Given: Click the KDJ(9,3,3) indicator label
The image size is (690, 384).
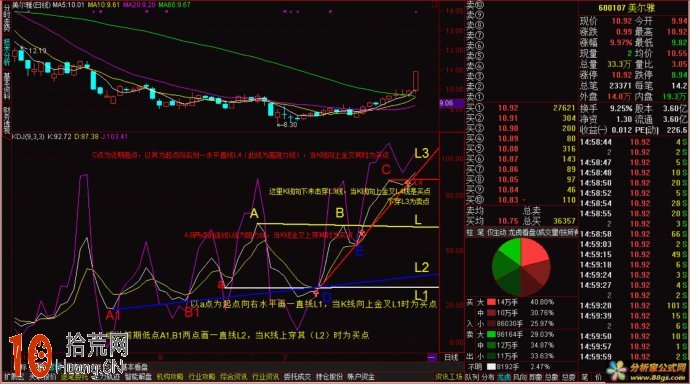Looking at the screenshot, I should click(28, 137).
